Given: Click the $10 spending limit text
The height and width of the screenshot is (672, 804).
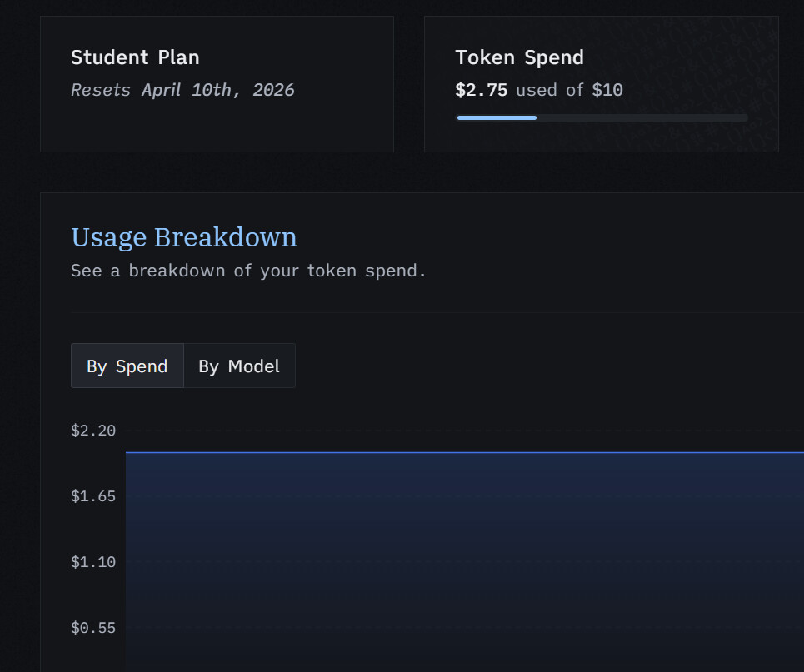Looking at the screenshot, I should (x=607, y=90).
